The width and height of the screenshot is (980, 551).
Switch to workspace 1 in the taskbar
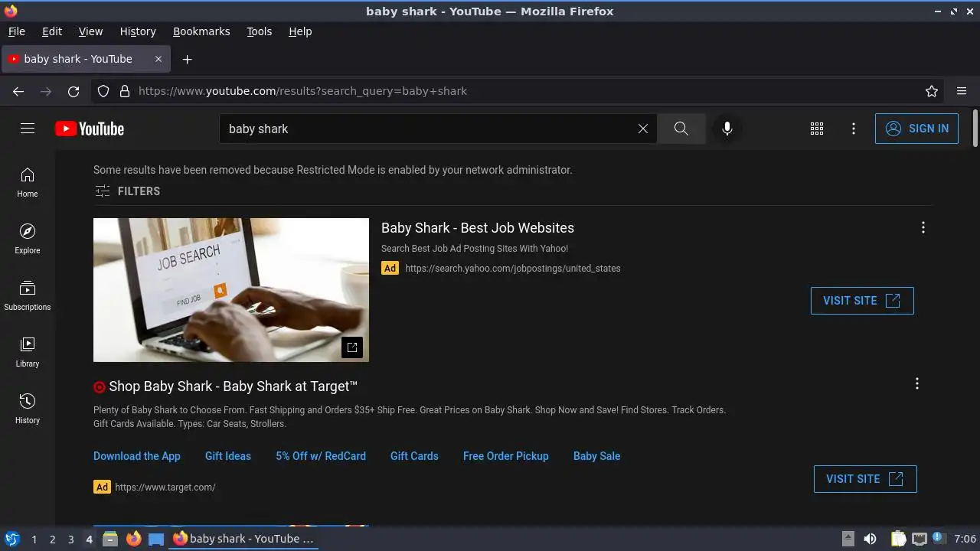click(34, 540)
